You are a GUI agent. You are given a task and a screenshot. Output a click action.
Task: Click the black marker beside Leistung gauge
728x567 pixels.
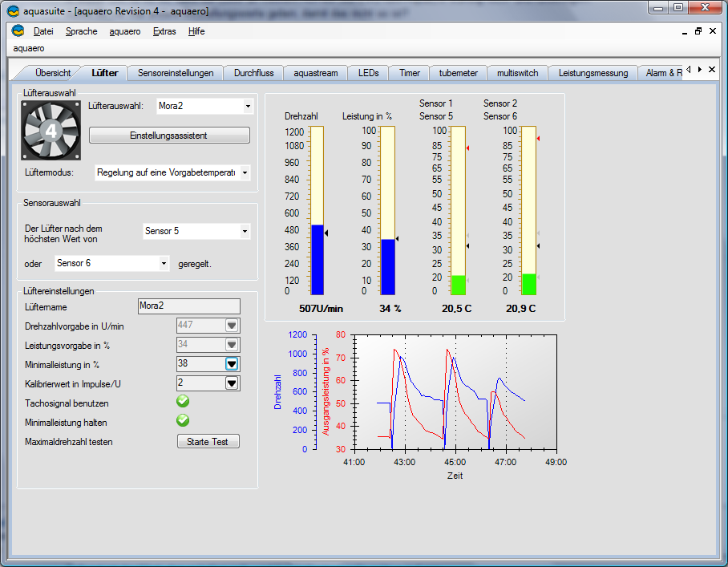click(x=397, y=239)
